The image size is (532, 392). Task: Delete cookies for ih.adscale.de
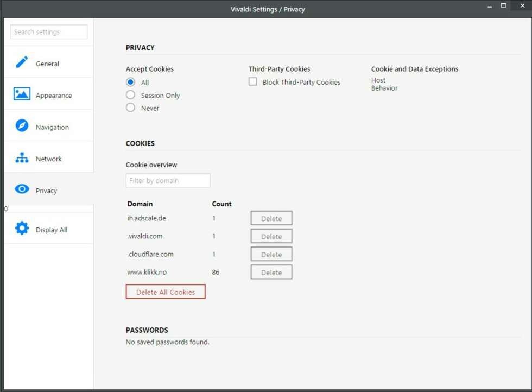(x=271, y=218)
